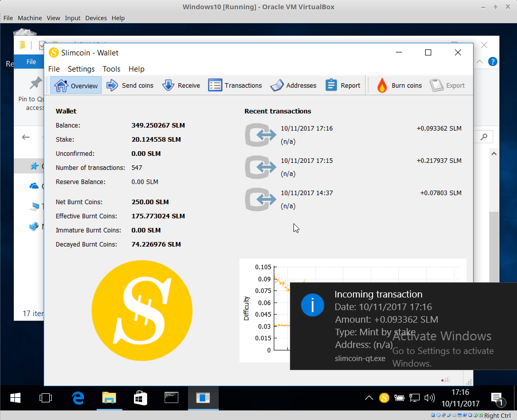Viewport: 517px width, 420px height.
Task: Click the Recycle Bin desktop icon
Action: tap(25, 32)
